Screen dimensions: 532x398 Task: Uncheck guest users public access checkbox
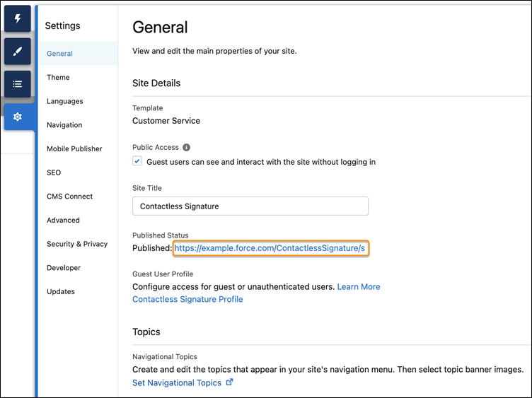coord(137,161)
